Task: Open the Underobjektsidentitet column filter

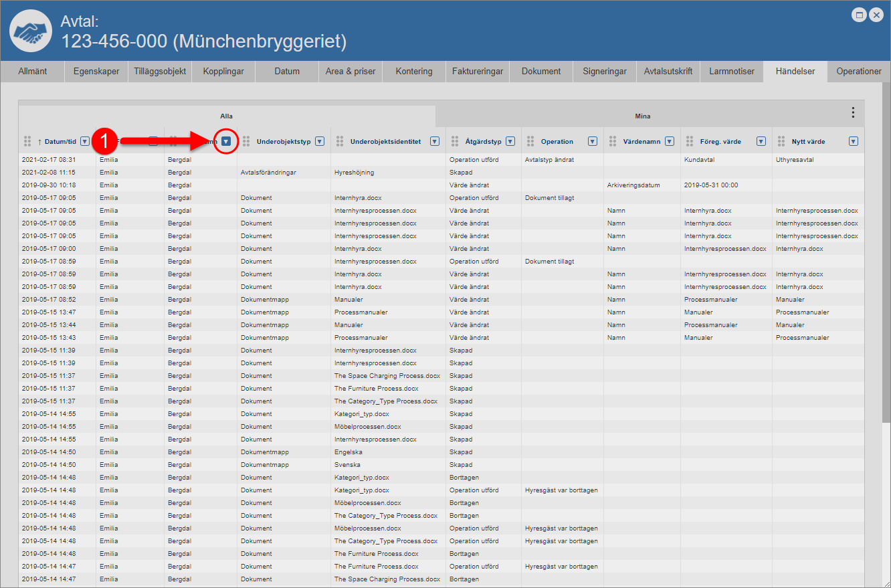Action: (435, 141)
